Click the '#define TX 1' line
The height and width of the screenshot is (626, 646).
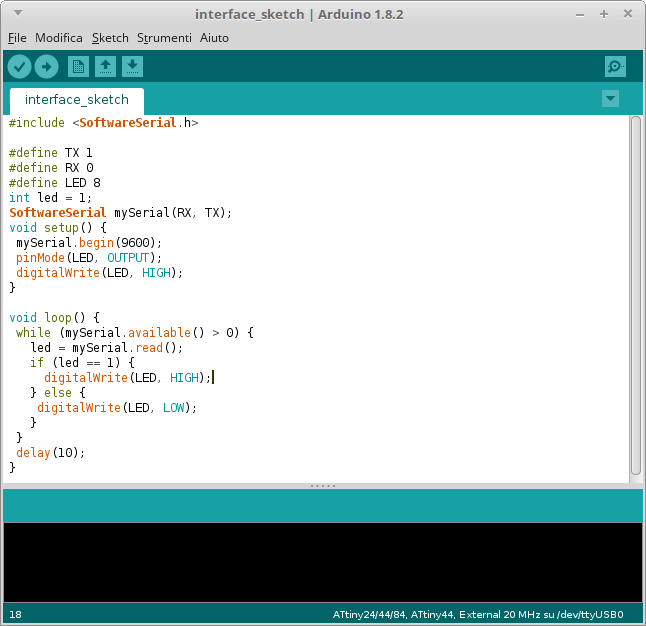click(x=51, y=153)
